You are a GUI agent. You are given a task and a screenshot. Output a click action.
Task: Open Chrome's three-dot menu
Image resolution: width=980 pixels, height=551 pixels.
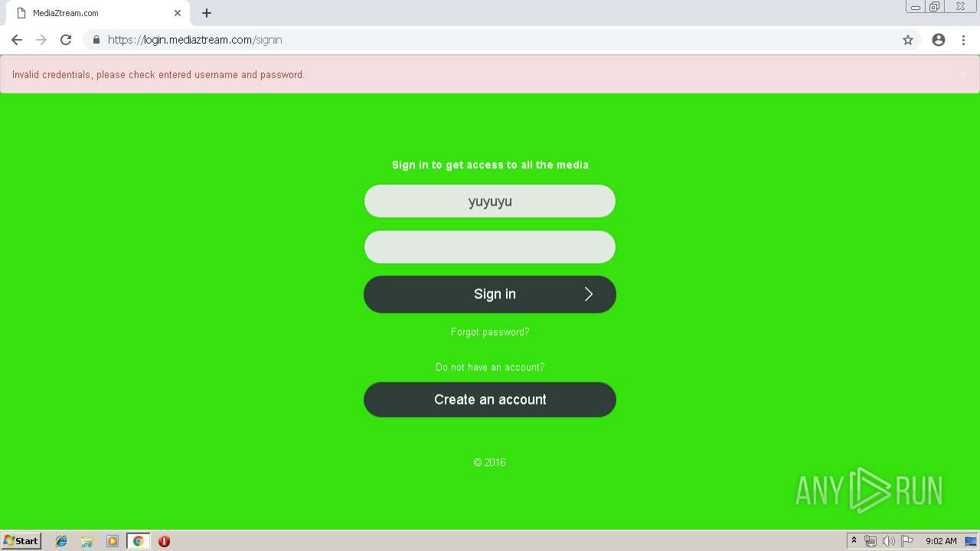pyautogui.click(x=963, y=40)
